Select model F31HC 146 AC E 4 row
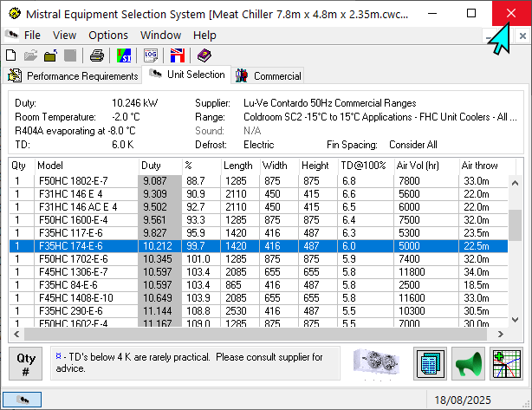Viewport: 532px width, 410px height. 258,207
